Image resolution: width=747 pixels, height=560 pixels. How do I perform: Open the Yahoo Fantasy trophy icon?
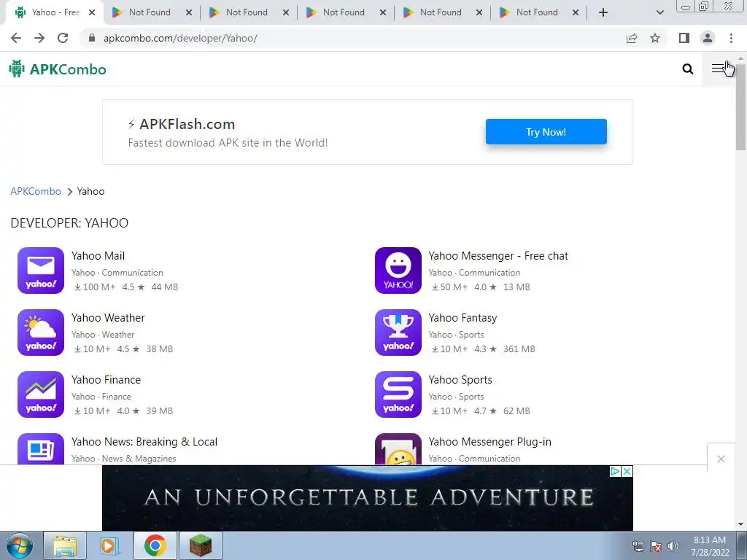[x=398, y=332]
